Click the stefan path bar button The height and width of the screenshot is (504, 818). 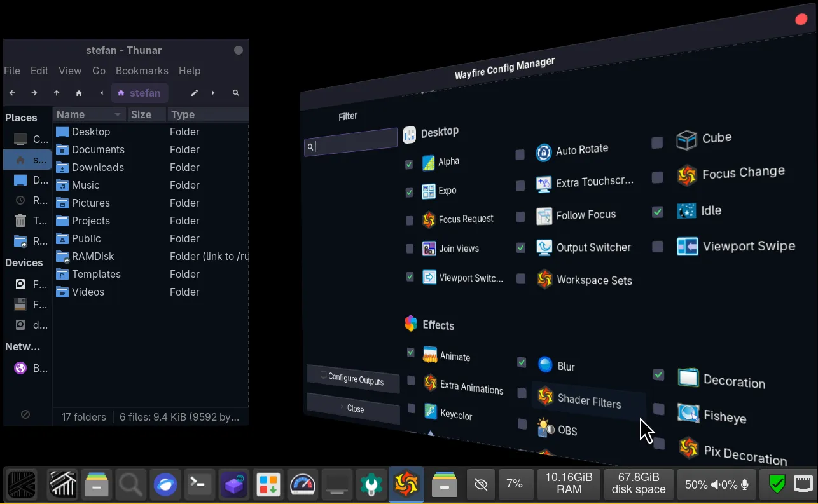(x=139, y=93)
